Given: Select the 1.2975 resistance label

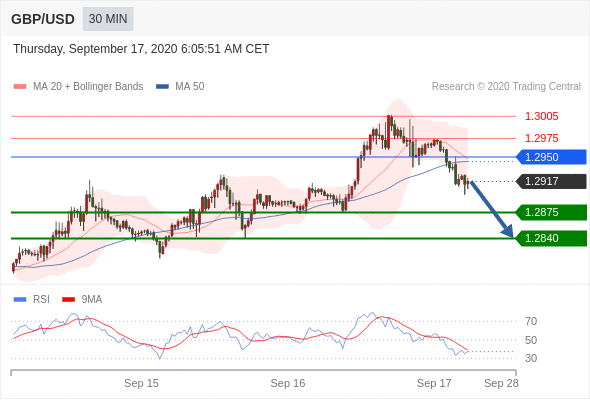Looking at the screenshot, I should pyautogui.click(x=541, y=138).
